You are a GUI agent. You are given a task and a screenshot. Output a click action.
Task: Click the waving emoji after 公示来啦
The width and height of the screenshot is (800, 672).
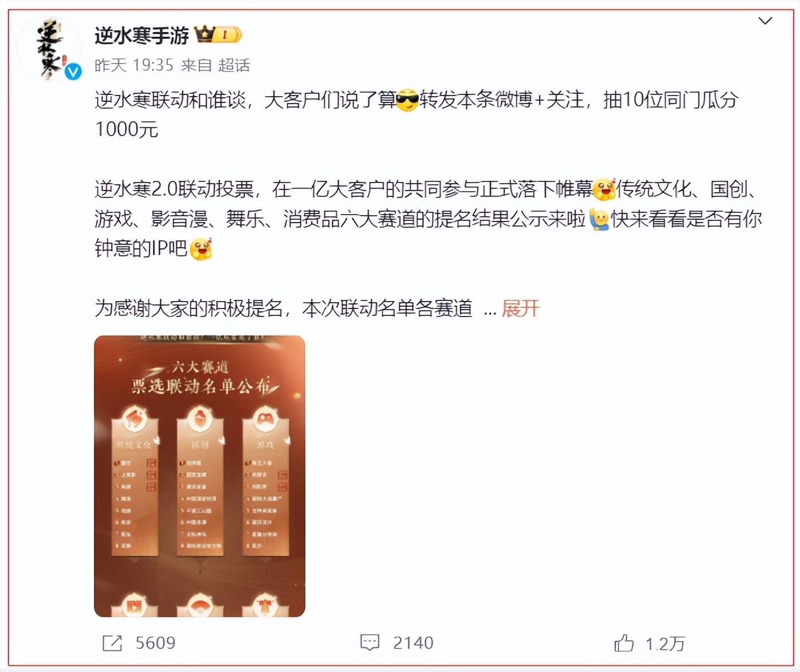(x=599, y=219)
